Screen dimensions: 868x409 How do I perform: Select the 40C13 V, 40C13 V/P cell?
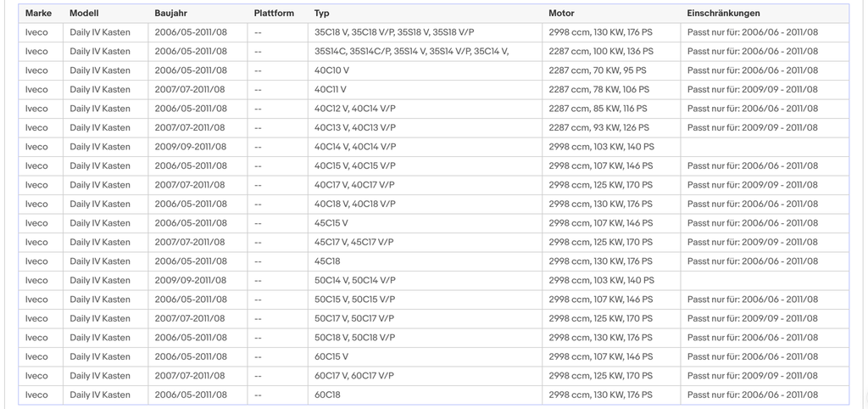click(x=425, y=127)
